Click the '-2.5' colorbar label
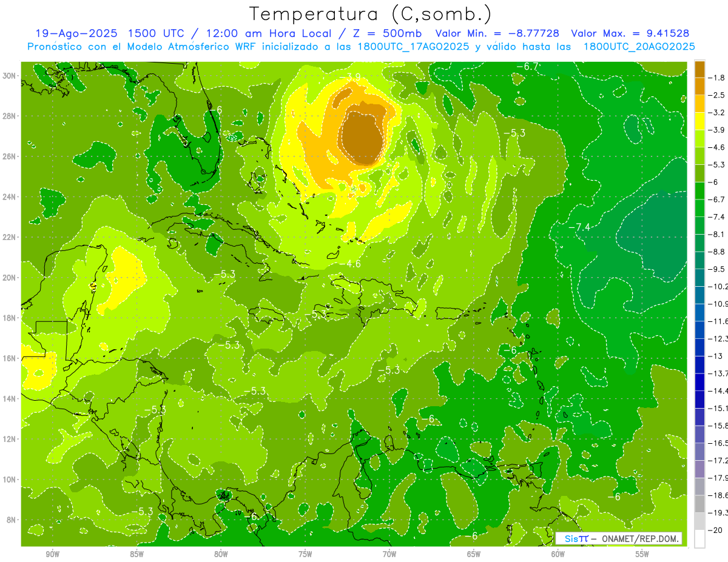 [x=717, y=95]
